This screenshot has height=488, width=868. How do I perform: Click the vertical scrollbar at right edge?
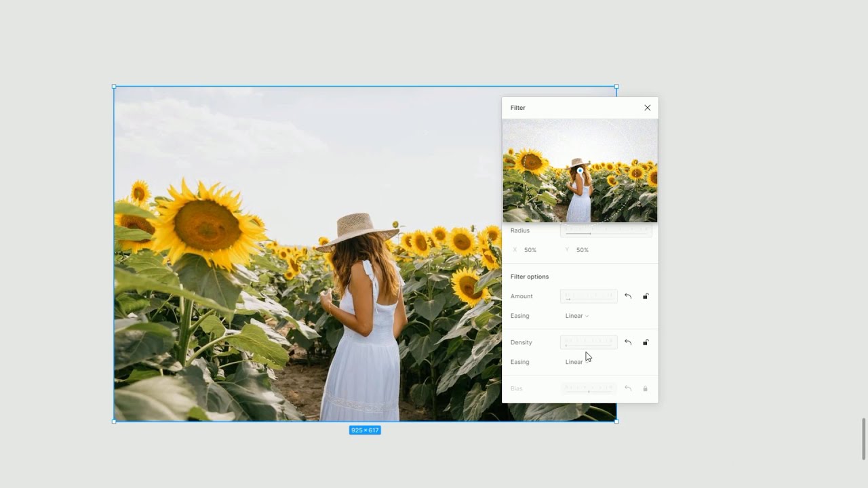point(863,439)
